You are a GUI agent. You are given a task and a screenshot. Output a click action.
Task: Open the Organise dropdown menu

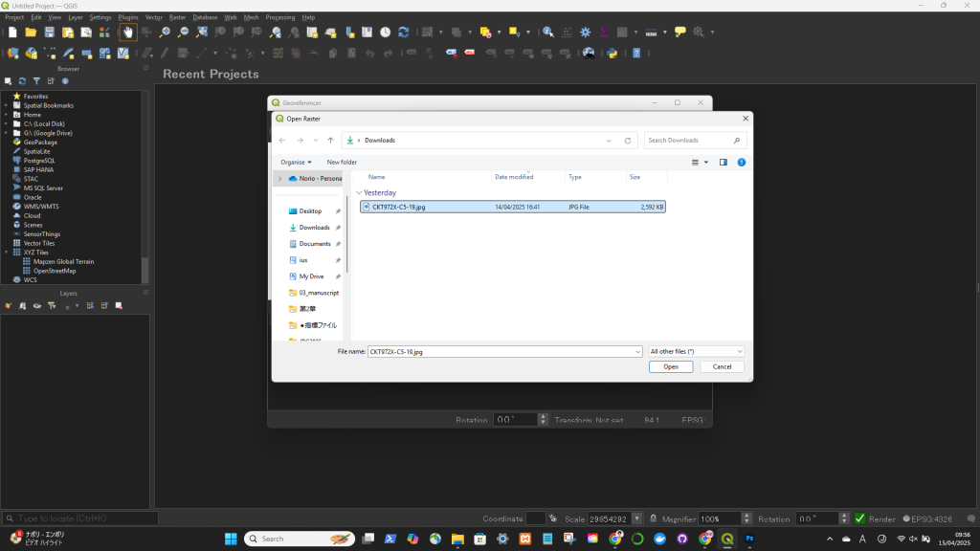pos(296,163)
